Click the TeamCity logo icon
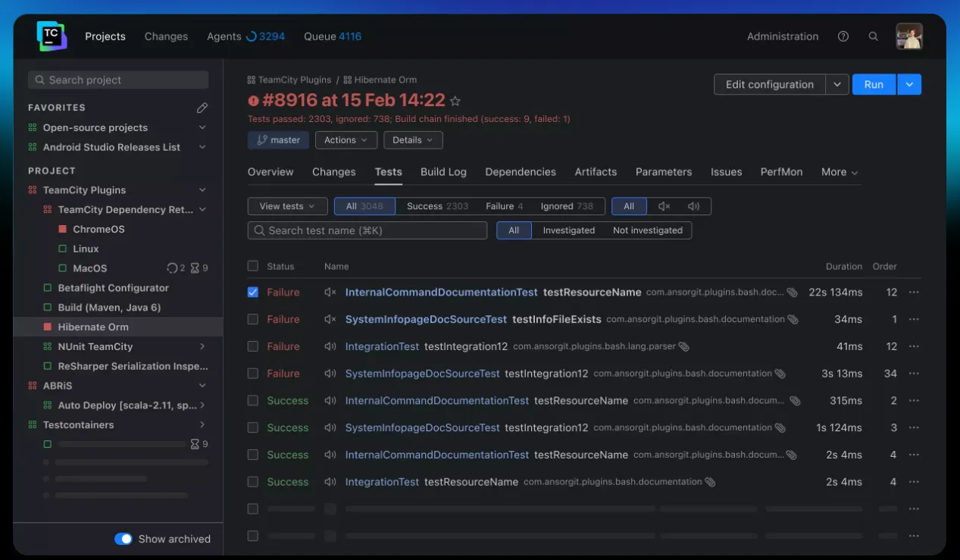This screenshot has width=960, height=560. coord(52,36)
